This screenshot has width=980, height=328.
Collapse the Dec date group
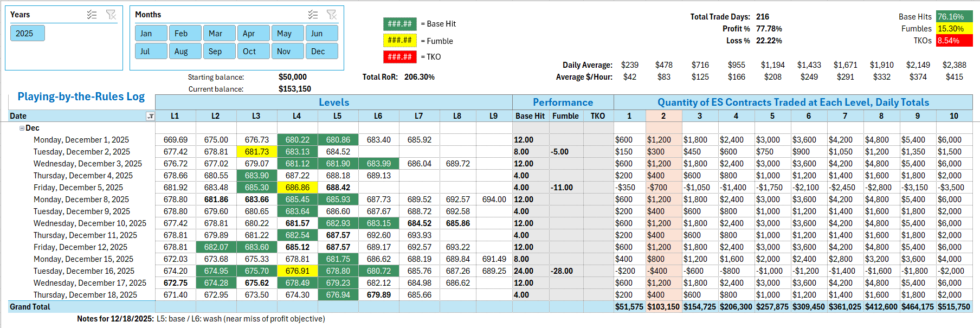click(22, 128)
